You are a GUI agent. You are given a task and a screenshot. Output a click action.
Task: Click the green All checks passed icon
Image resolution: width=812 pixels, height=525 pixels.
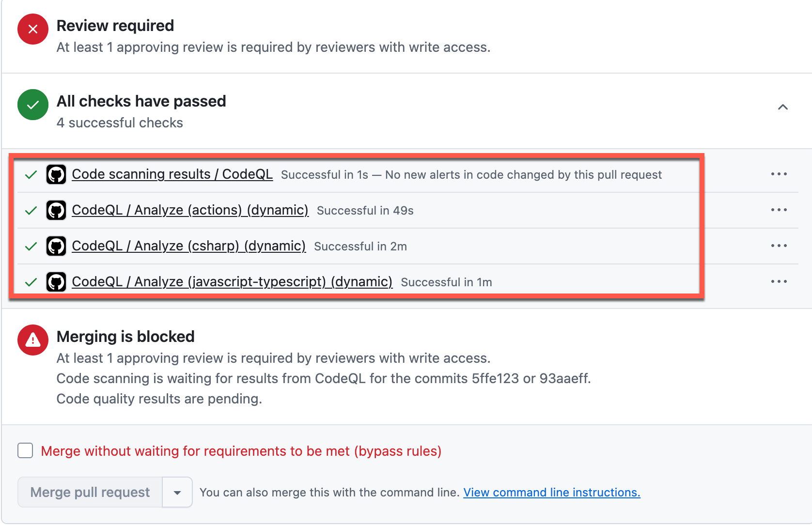point(33,105)
